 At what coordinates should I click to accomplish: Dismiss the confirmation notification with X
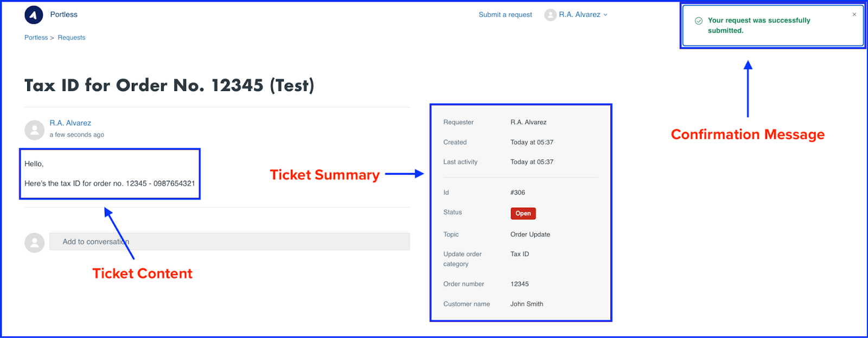pos(854,15)
